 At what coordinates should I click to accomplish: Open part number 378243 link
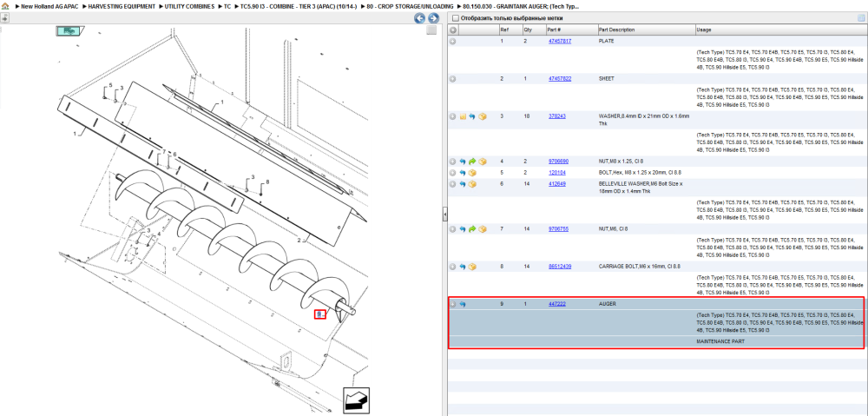tap(557, 116)
